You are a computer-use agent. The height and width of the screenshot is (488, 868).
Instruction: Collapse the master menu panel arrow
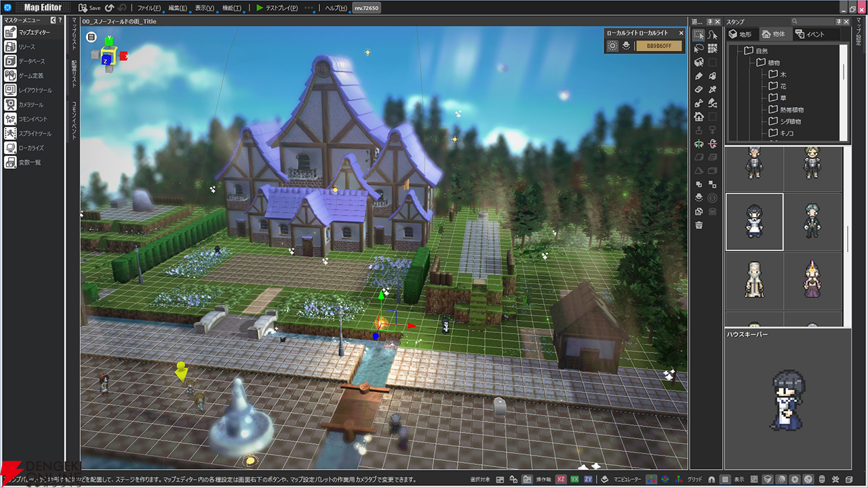point(52,21)
